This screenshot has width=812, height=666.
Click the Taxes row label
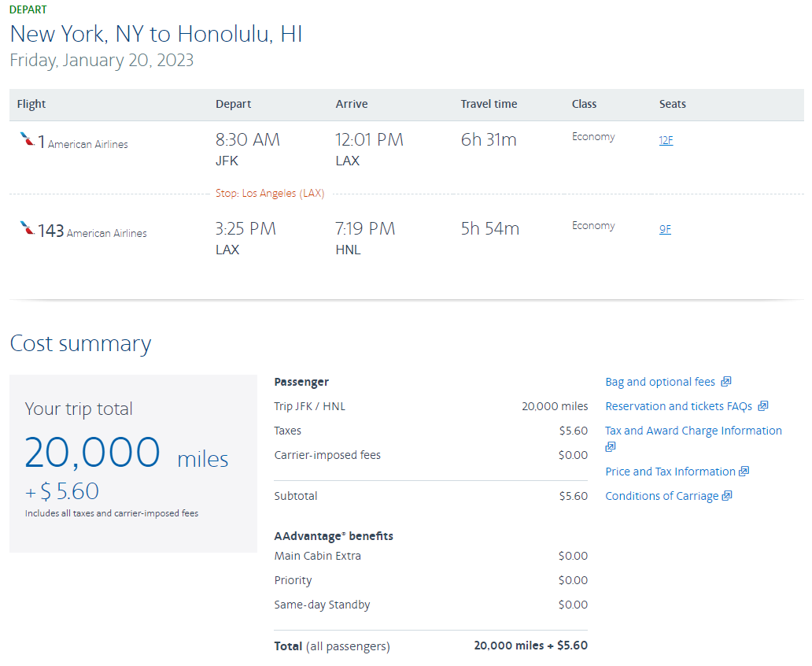click(287, 431)
